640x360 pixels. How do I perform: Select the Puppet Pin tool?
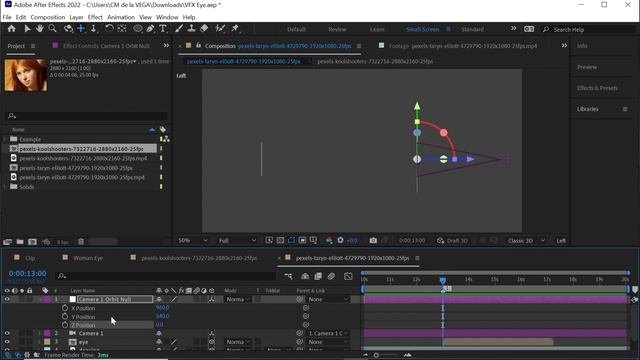pyautogui.click(x=235, y=29)
